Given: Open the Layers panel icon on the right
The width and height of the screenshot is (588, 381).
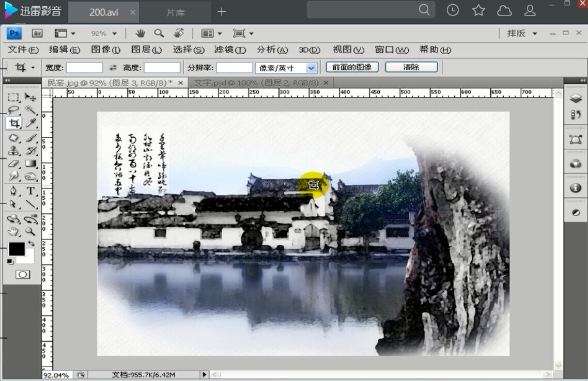Looking at the screenshot, I should click(575, 98).
